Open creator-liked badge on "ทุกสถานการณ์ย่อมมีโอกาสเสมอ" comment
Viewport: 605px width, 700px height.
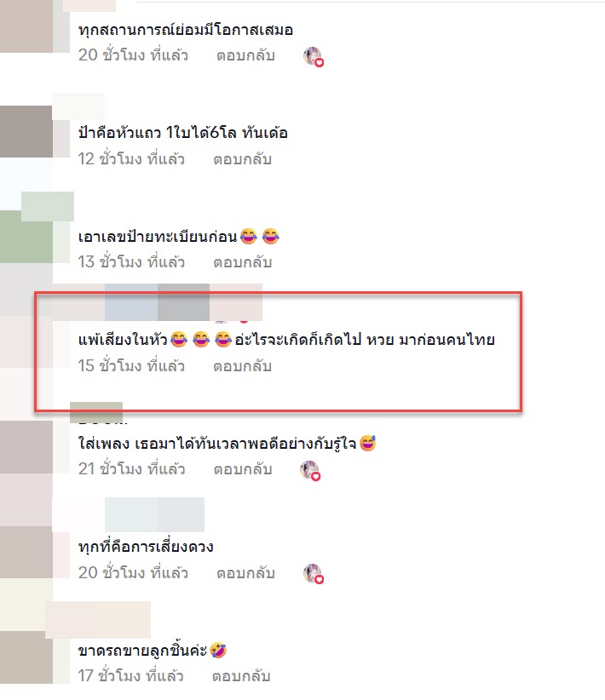click(314, 57)
